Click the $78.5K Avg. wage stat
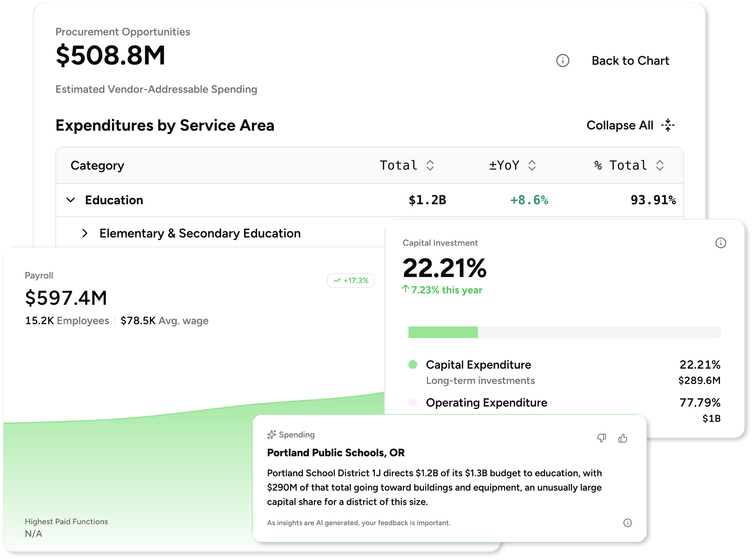Viewport: 753px width, 560px height. (164, 321)
